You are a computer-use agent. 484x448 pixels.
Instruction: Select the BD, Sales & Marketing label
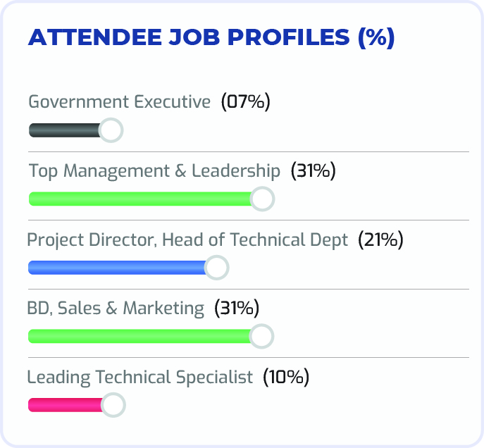tap(116, 308)
